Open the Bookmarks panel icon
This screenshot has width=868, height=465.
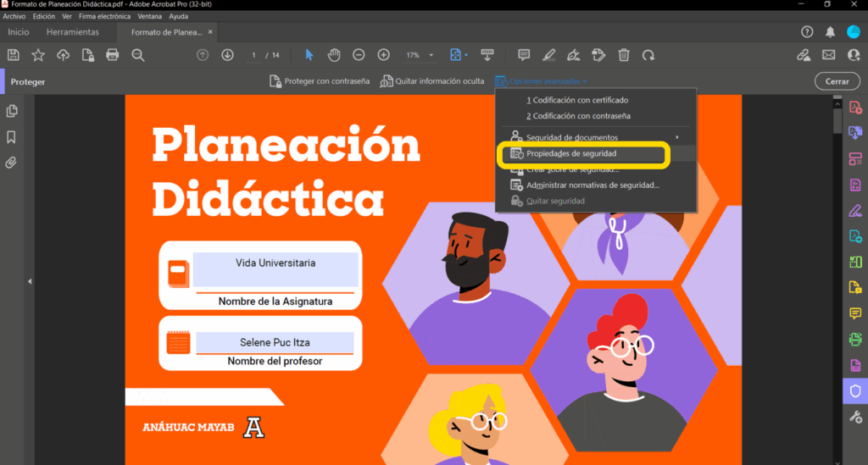(x=12, y=137)
